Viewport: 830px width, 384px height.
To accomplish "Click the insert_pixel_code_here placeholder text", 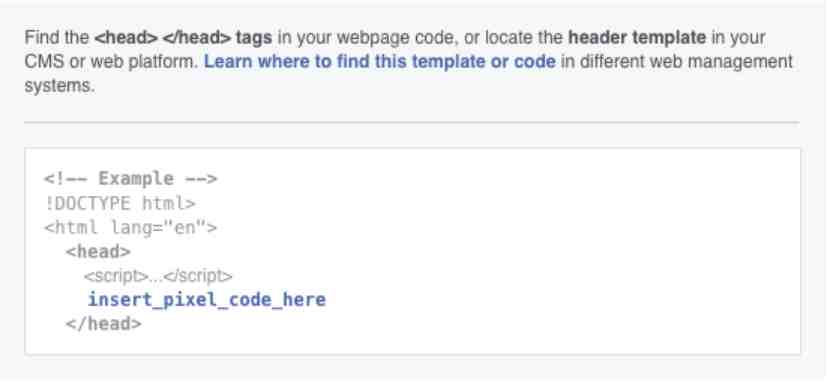I will point(206,299).
